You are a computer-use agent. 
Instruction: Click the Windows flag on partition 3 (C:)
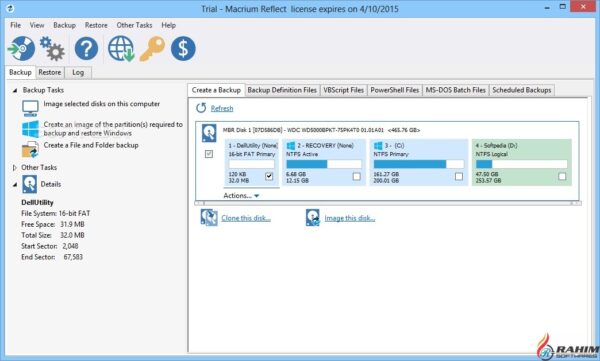point(378,146)
